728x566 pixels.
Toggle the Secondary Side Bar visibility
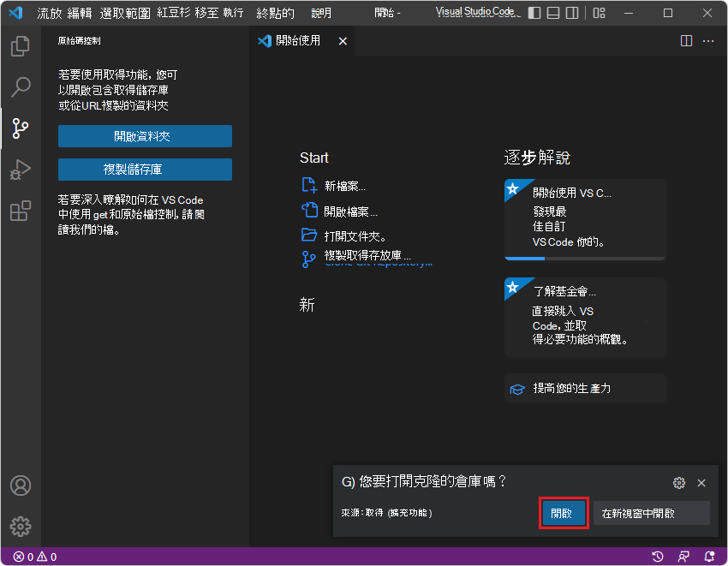click(x=572, y=12)
